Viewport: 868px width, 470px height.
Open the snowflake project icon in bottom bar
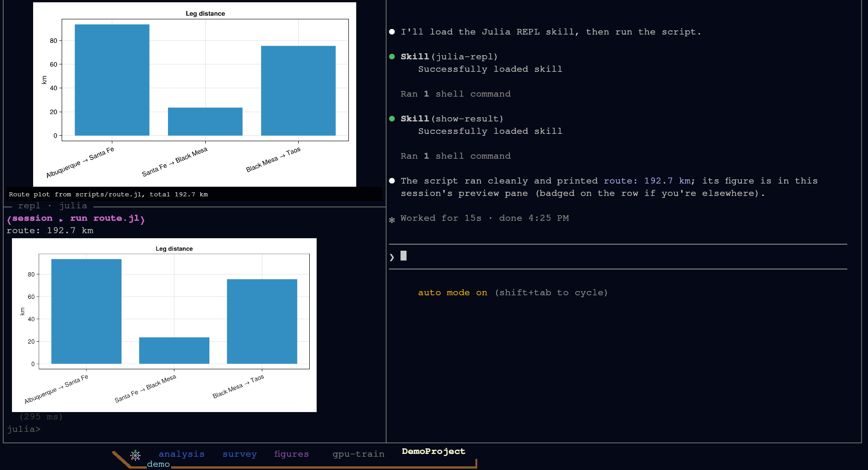(x=135, y=455)
